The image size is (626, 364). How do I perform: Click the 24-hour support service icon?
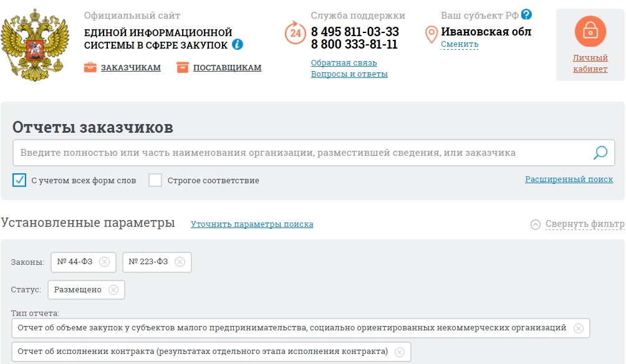click(x=295, y=32)
